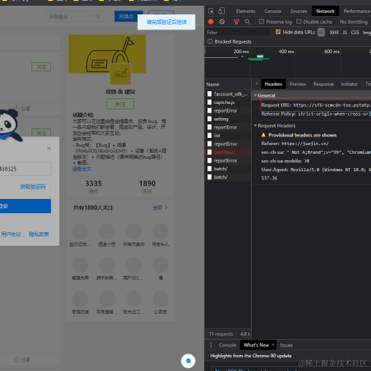Filter requests by JS
The height and width of the screenshot is (371, 371).
345,32
